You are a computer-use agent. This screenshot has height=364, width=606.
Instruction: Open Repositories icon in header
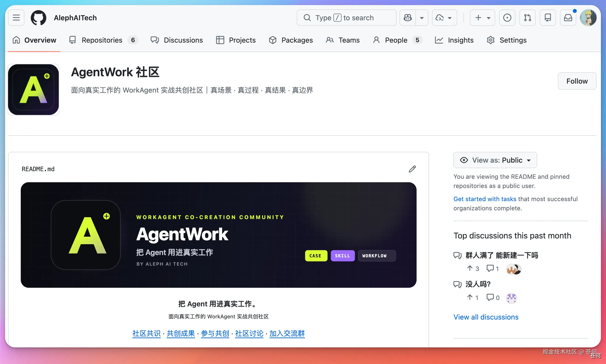(x=548, y=18)
